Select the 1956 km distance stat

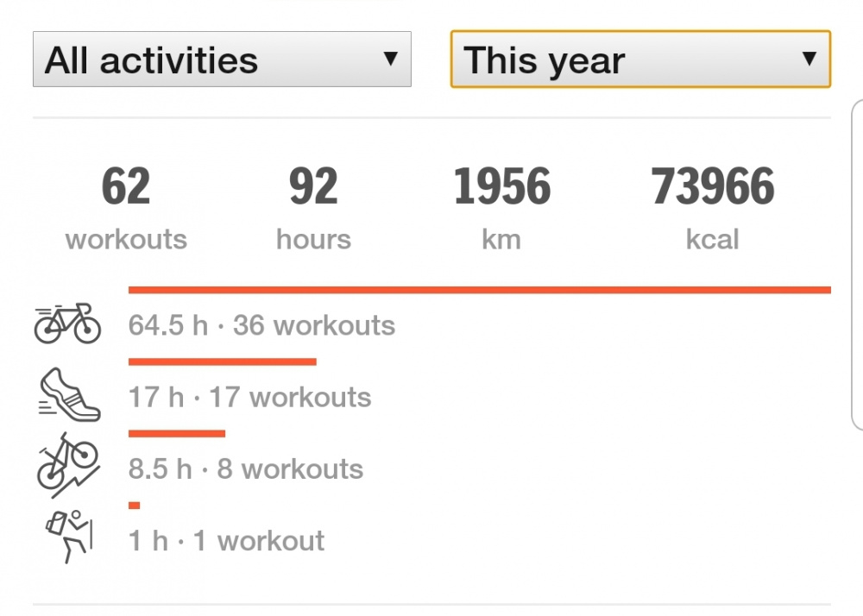501,207
